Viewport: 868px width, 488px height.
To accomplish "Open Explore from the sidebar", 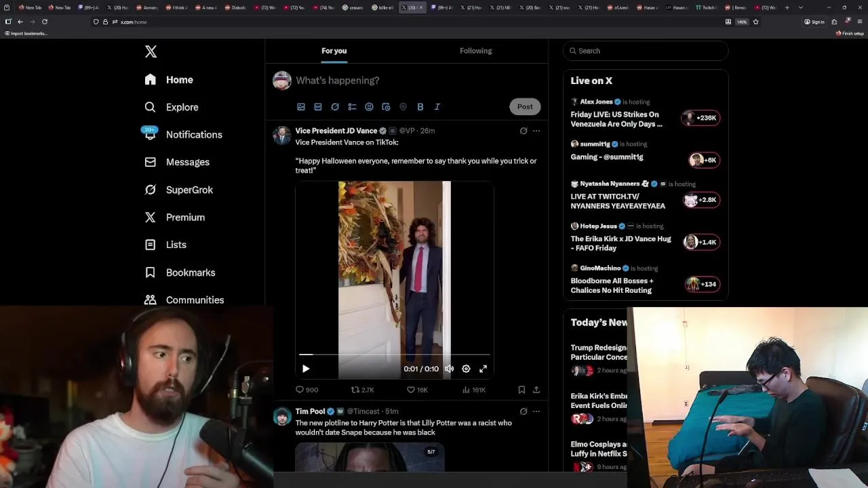I will 172,107.
